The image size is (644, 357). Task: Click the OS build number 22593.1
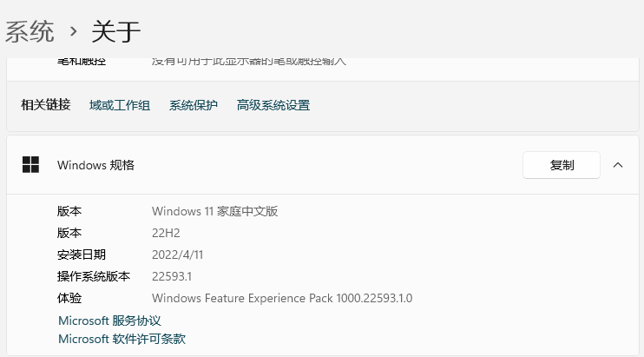pos(171,276)
